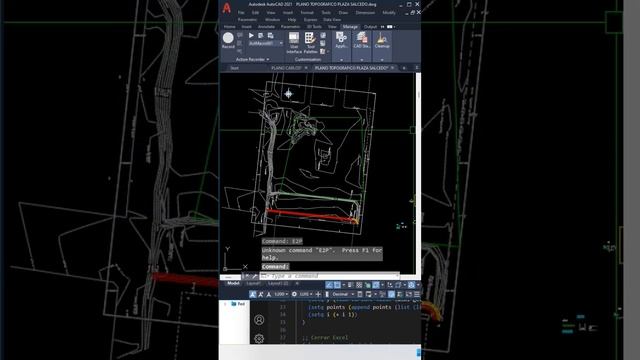Open the first 1:200 annotation scale dropdown
Screen dimensions: 640x360
pyautogui.click(x=281, y=294)
